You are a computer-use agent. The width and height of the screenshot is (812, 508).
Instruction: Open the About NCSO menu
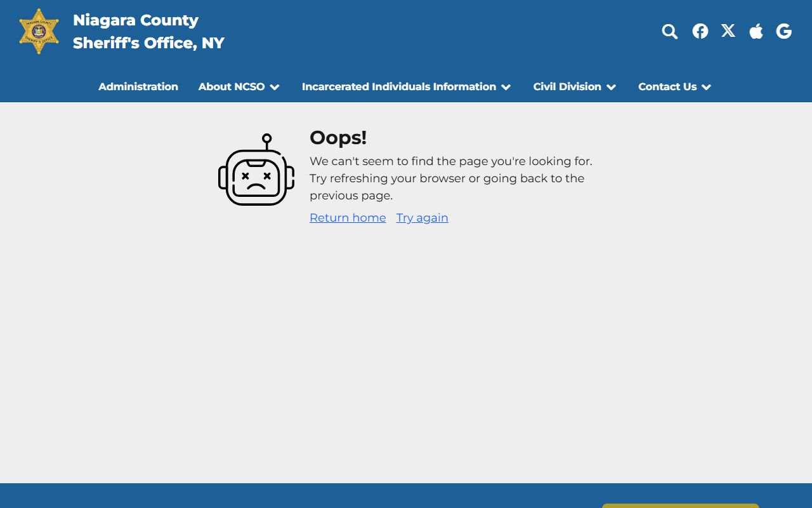[x=232, y=86]
